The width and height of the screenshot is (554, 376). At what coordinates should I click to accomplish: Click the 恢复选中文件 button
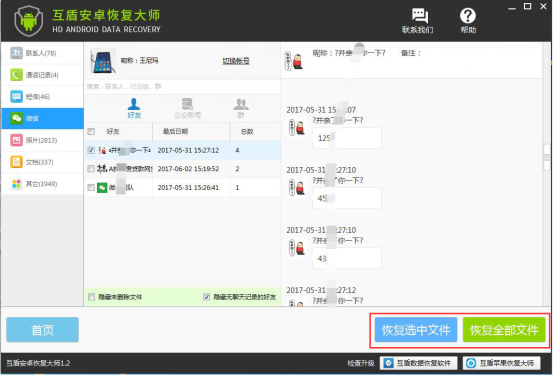(x=416, y=330)
